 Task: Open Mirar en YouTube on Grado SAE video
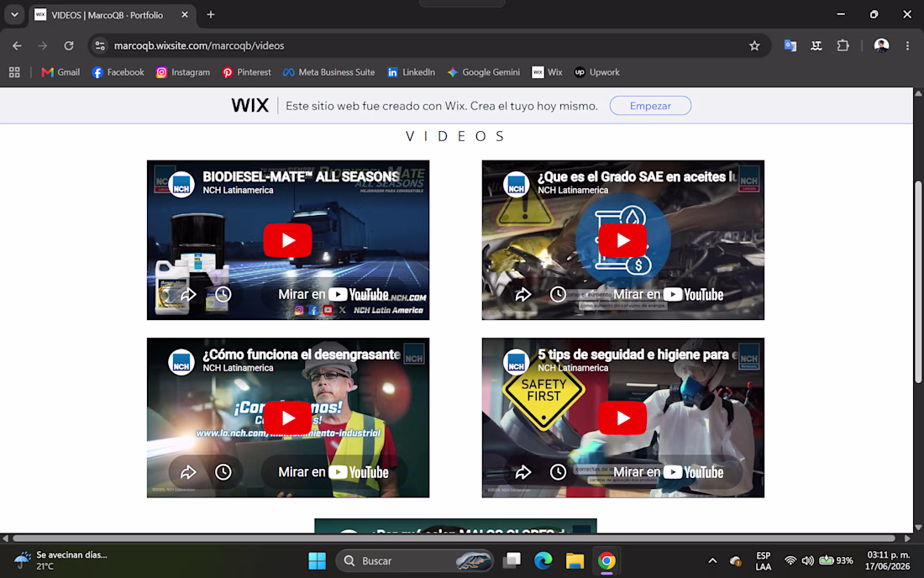(669, 295)
